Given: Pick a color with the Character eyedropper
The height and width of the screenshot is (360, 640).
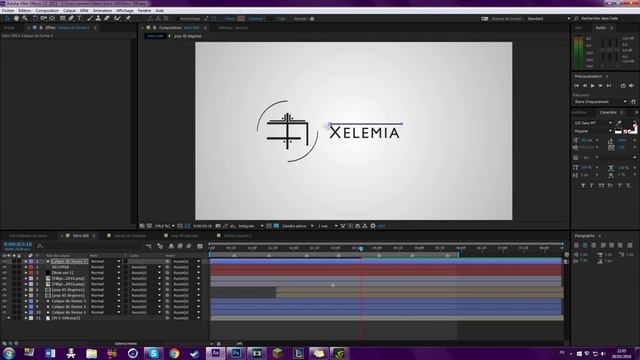Looking at the screenshot, I should coord(619,123).
